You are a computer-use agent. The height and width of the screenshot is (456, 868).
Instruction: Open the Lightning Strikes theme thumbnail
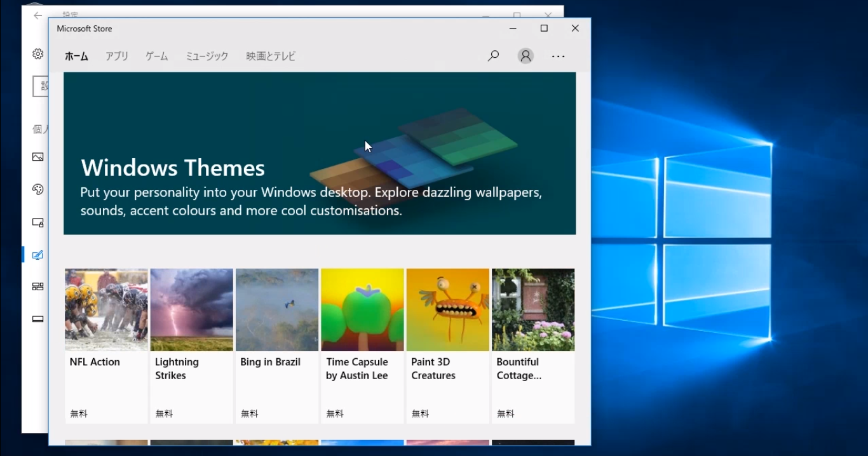[x=191, y=310]
